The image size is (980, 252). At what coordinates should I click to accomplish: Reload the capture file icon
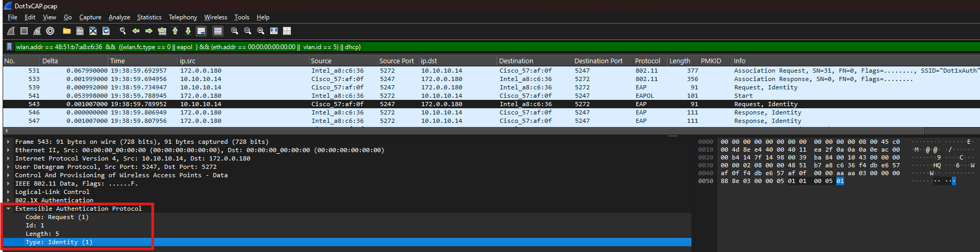106,31
